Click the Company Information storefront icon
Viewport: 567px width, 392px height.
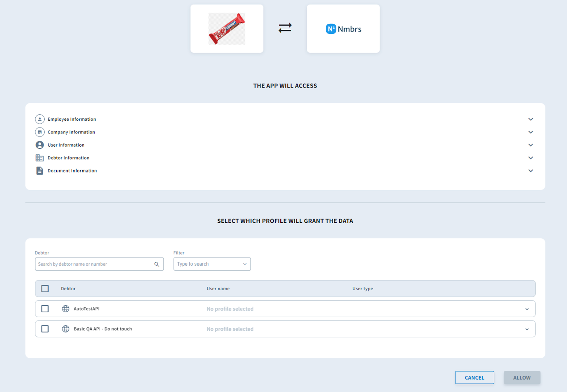[40, 132]
